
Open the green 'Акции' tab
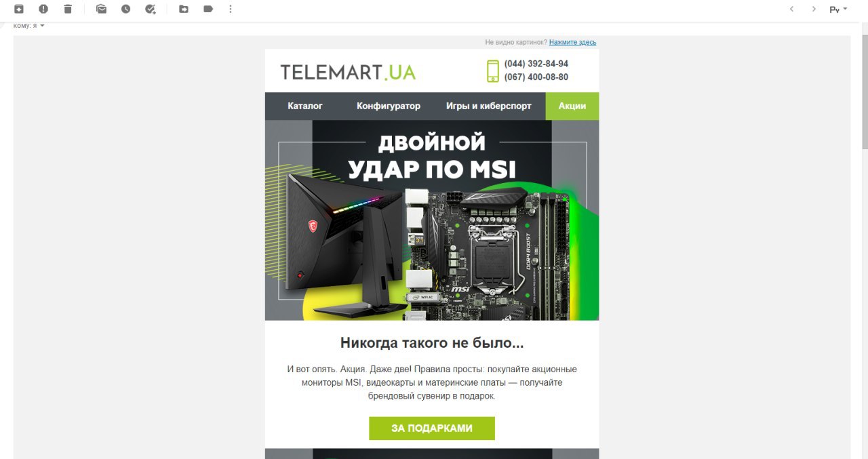[x=572, y=106]
